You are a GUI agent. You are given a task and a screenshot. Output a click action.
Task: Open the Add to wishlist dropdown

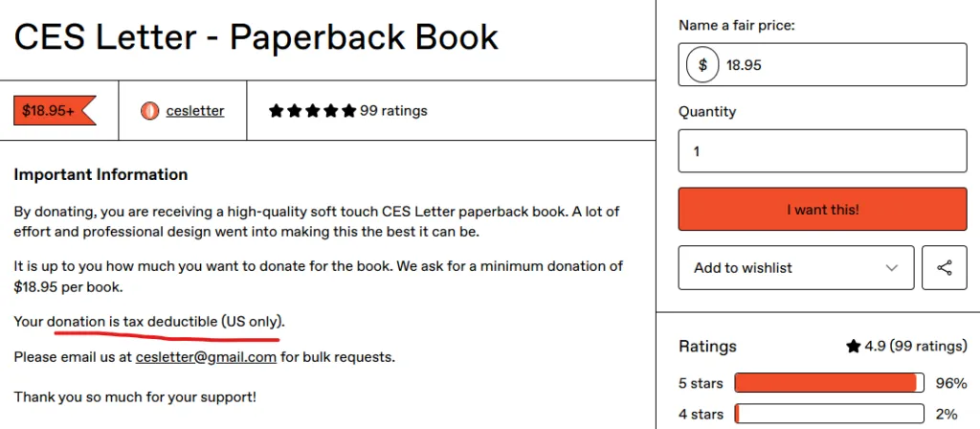coord(796,268)
